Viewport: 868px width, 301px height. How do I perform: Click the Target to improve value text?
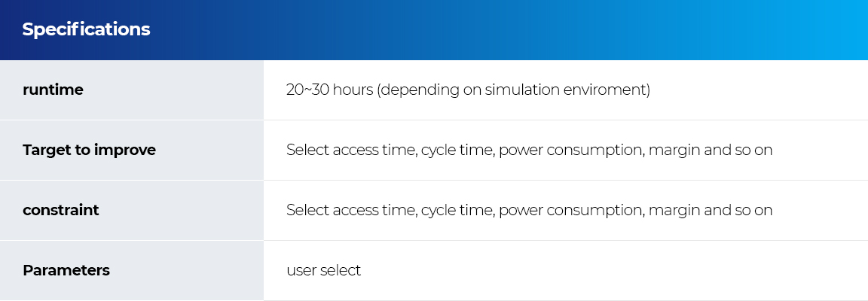[x=529, y=150]
